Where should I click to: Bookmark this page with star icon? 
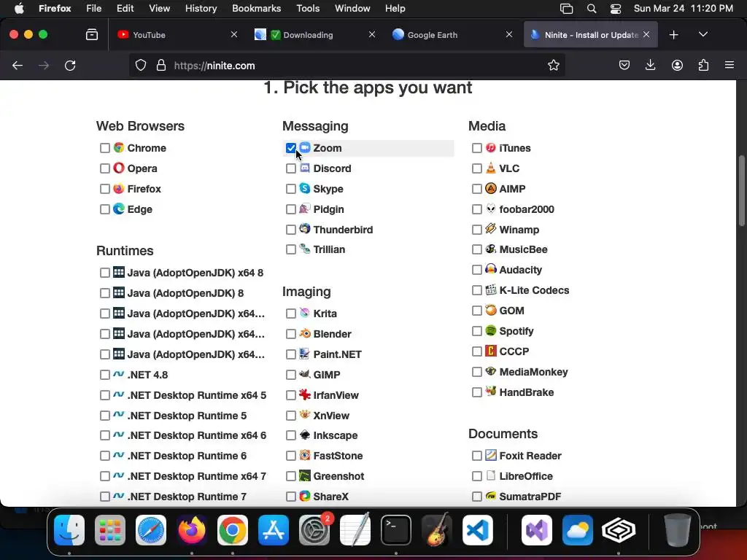click(553, 65)
